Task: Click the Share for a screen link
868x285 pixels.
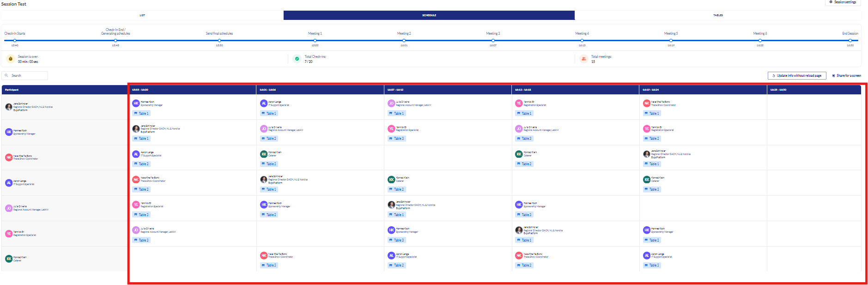Action: click(849, 75)
